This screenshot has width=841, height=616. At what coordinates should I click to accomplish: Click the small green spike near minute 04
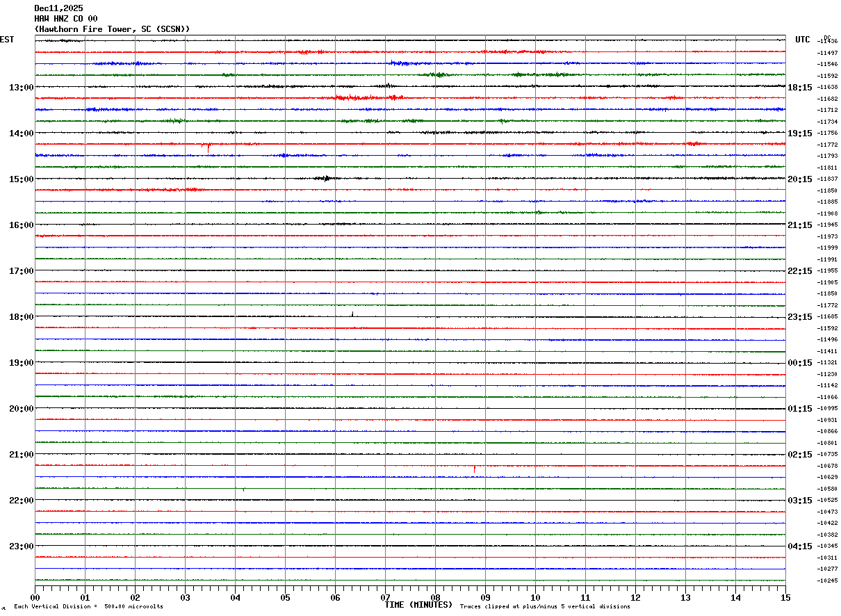click(244, 489)
